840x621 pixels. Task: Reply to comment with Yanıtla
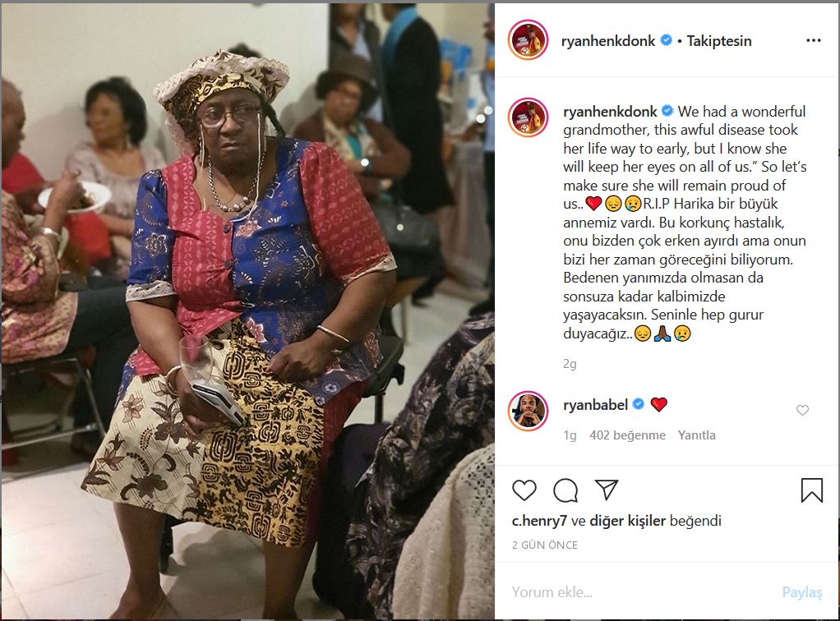coord(696,435)
